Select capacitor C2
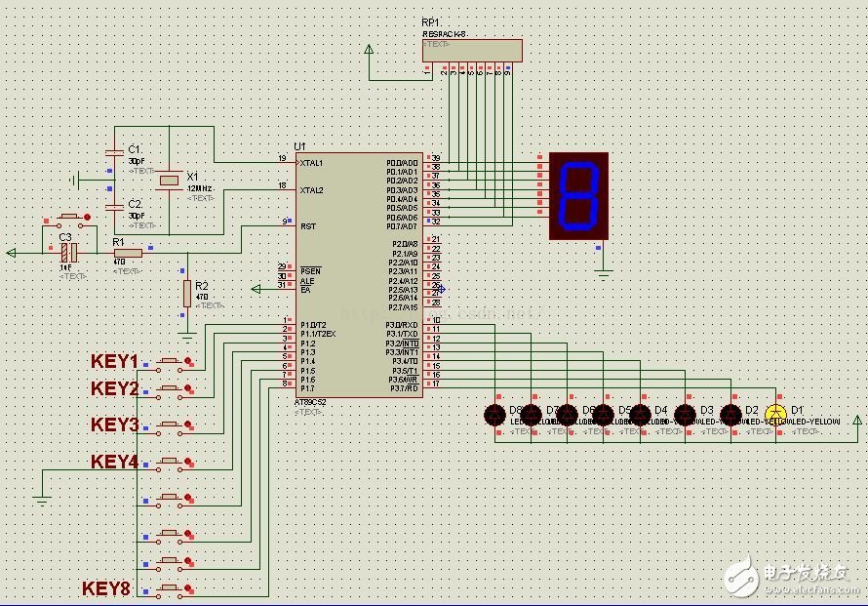Image resolution: width=868 pixels, height=606 pixels. (114, 207)
